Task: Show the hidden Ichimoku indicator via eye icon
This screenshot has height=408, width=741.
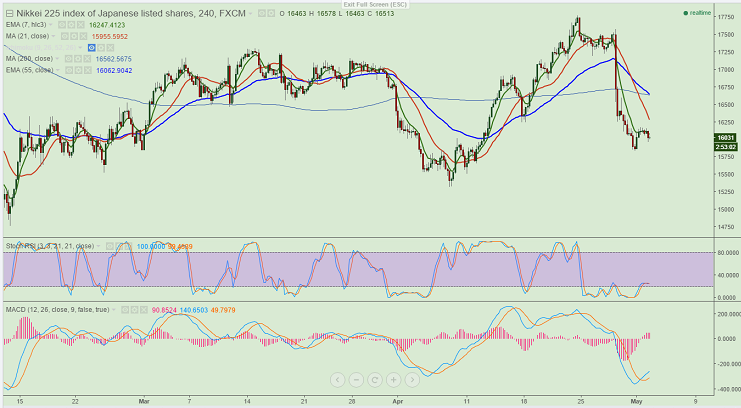Action: click(92, 48)
